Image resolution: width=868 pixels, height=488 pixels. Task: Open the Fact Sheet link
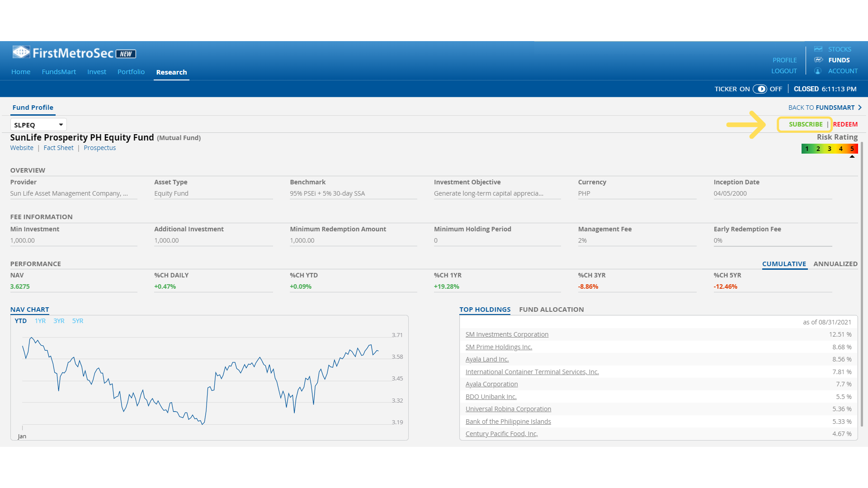point(58,148)
